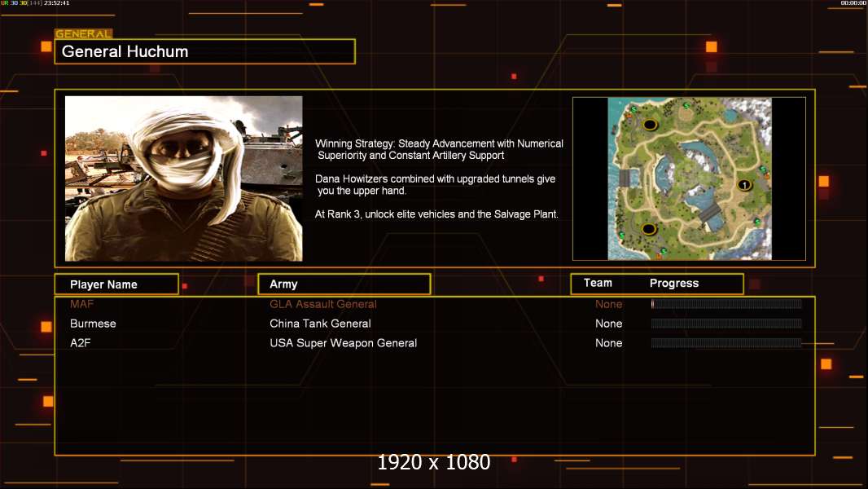Click the General Huchum portrait image

click(x=184, y=178)
